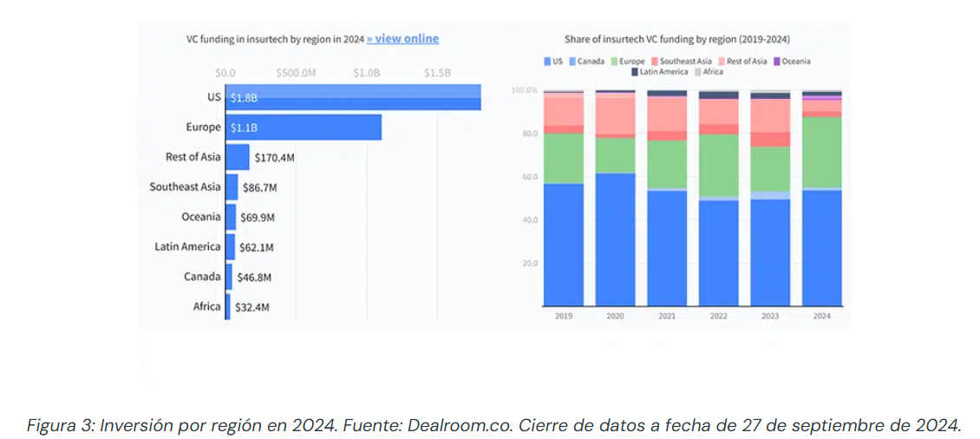Viewport: 980px width, 439px height.
Task: Toggle the Europe legend color square
Action: 613,62
